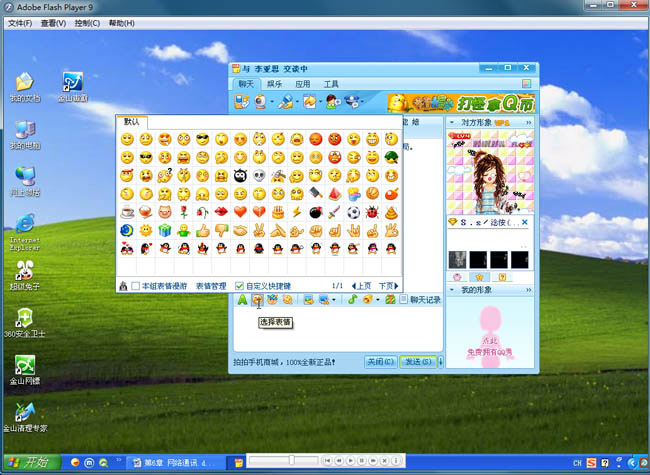Click the 关闭(C) button
Screen dimensions: 650x475
[381, 362]
